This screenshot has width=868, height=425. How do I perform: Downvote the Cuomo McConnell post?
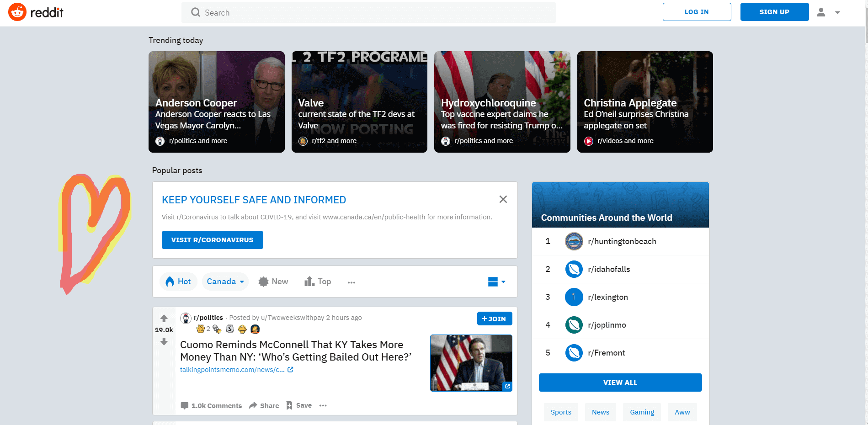tap(164, 341)
